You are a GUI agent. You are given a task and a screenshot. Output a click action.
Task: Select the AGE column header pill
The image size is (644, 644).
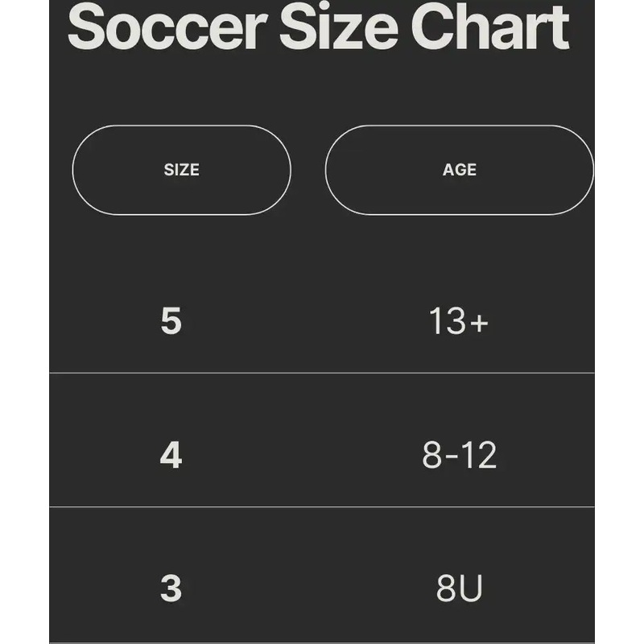point(459,170)
